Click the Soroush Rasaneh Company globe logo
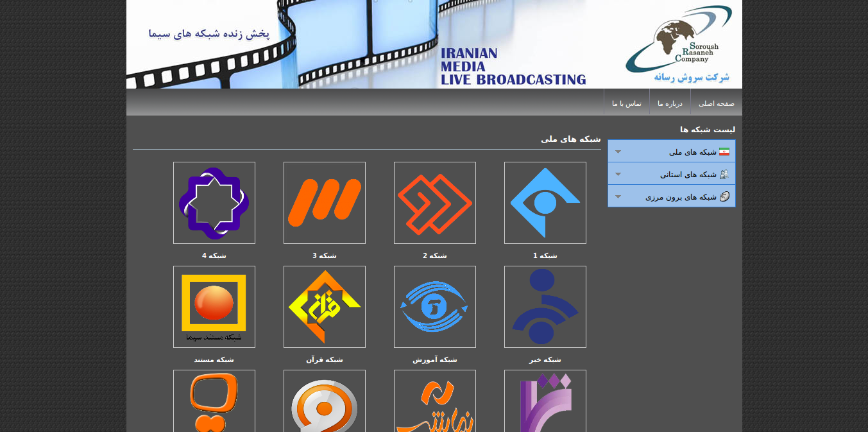 tap(679, 39)
